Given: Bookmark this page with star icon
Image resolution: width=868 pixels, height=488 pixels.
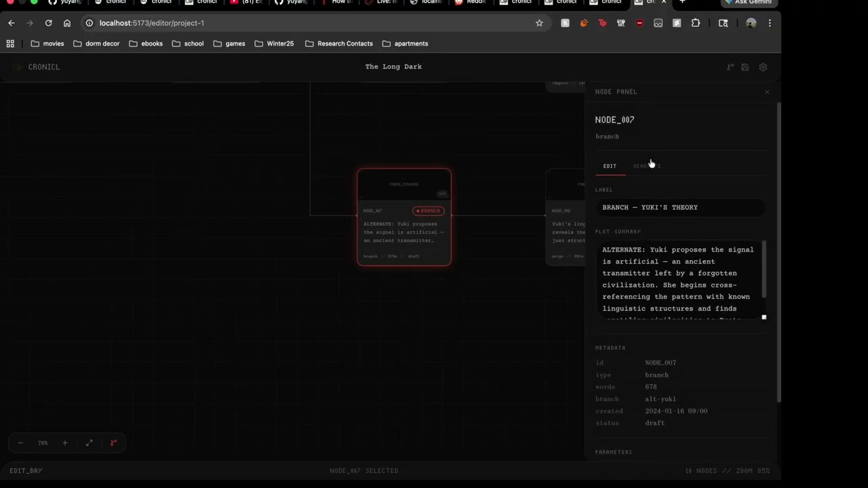Looking at the screenshot, I should pyautogui.click(x=539, y=23).
